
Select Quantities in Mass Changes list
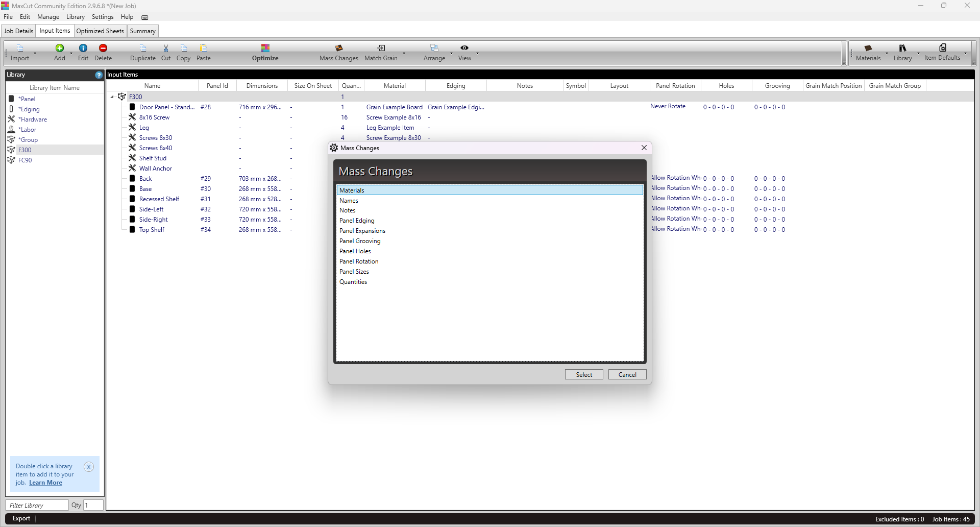(489, 282)
